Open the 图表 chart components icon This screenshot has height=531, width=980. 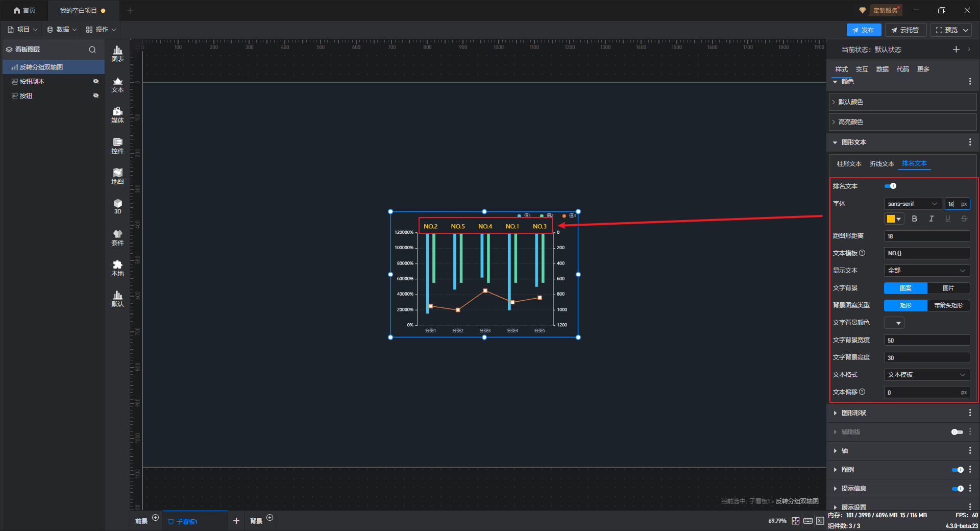click(117, 53)
